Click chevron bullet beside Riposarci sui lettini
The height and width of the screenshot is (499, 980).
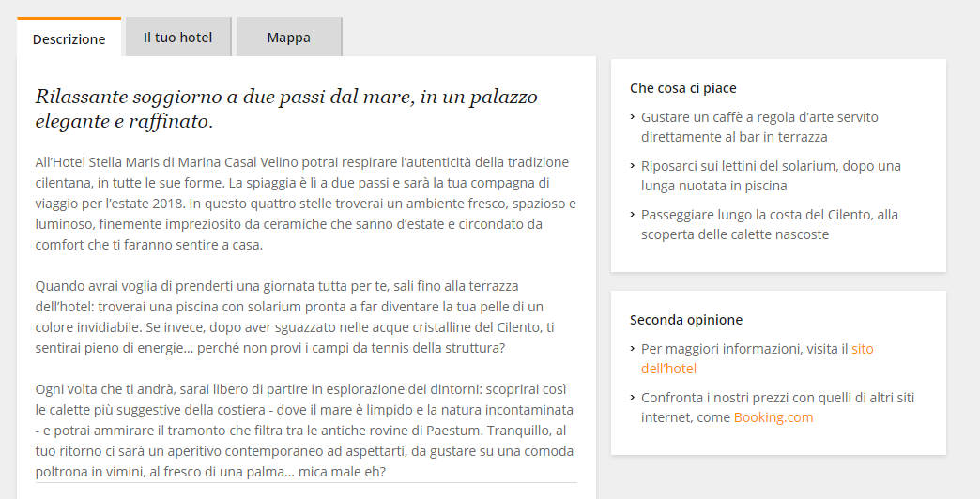pyautogui.click(x=633, y=167)
